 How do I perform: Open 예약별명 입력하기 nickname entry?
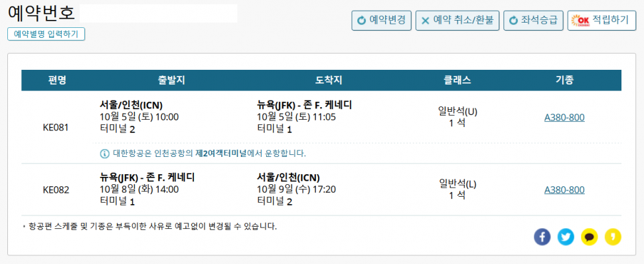(x=46, y=34)
